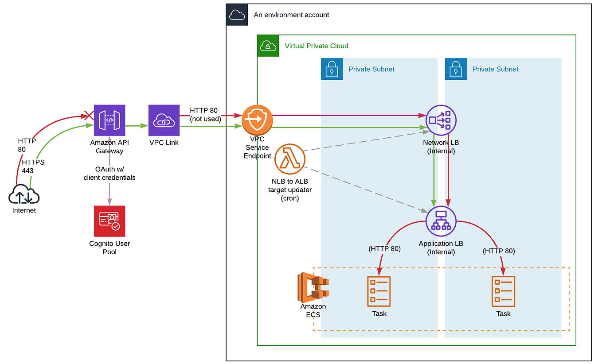Select the Virtual Private Cloud icon
The width and height of the screenshot is (602, 364).
point(268,46)
